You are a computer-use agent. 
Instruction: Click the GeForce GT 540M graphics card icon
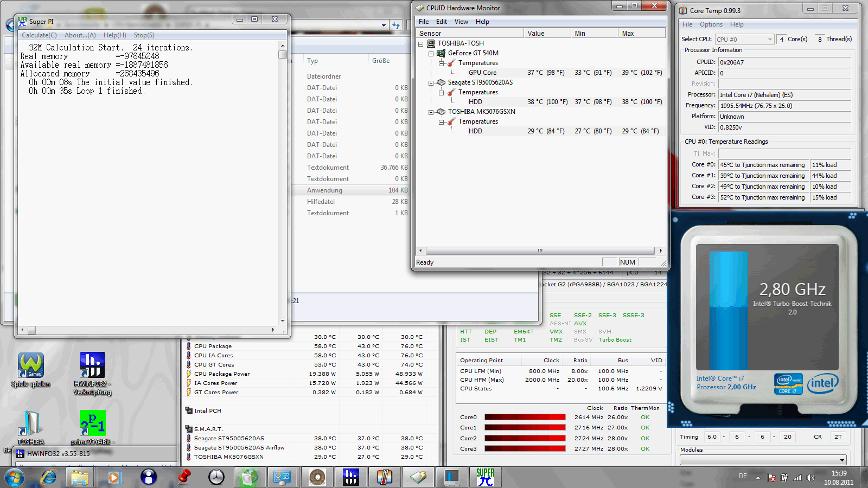tap(441, 53)
